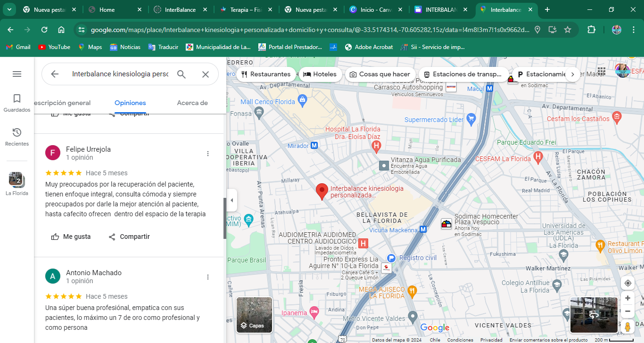
Task: Open the Chrome extensions puzzle icon
Action: (x=591, y=30)
